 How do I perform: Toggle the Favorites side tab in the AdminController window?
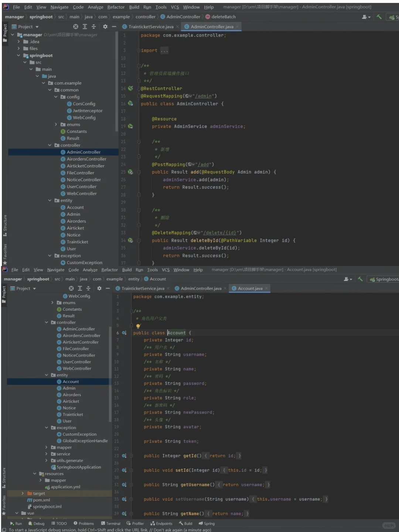[x=5, y=254]
